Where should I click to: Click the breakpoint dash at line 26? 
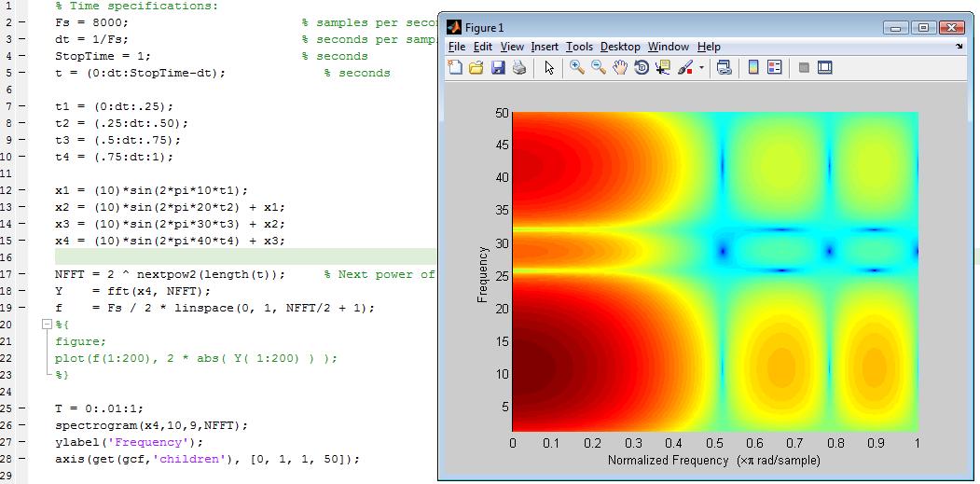[x=22, y=425]
